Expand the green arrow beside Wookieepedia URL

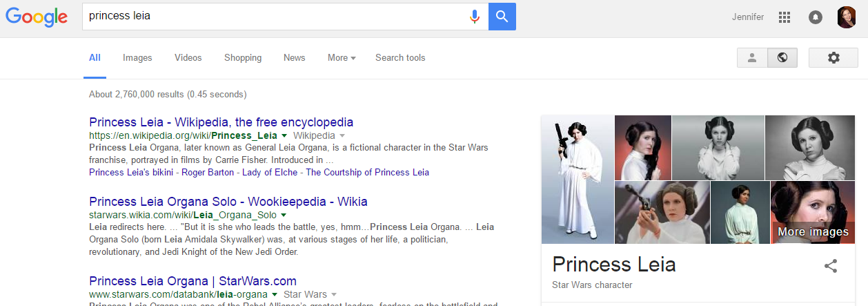[x=283, y=216]
